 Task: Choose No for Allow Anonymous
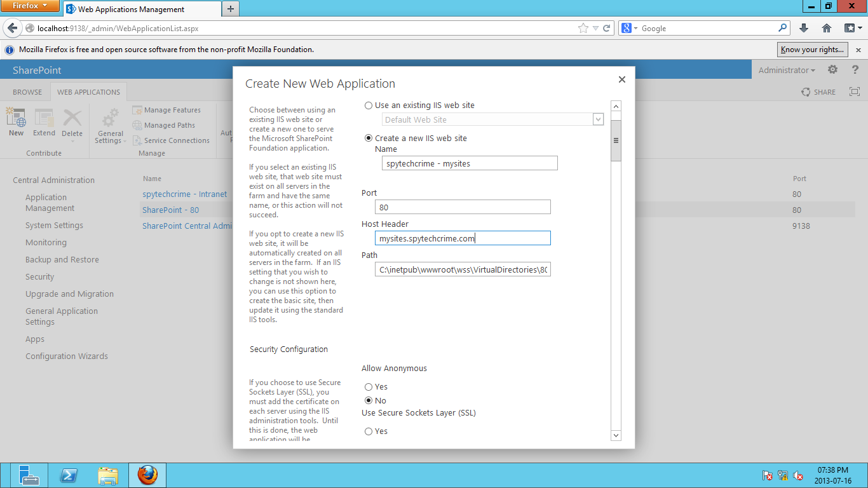(369, 401)
